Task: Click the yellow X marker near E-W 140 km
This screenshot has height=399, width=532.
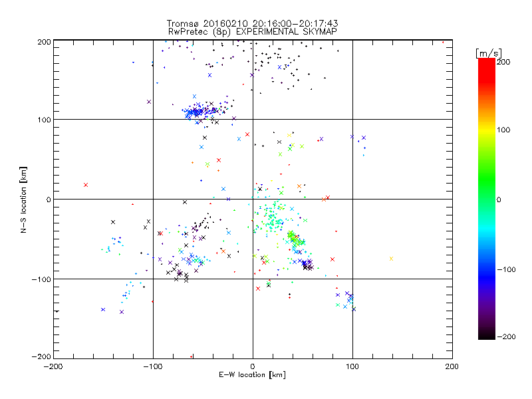Action: click(x=391, y=259)
